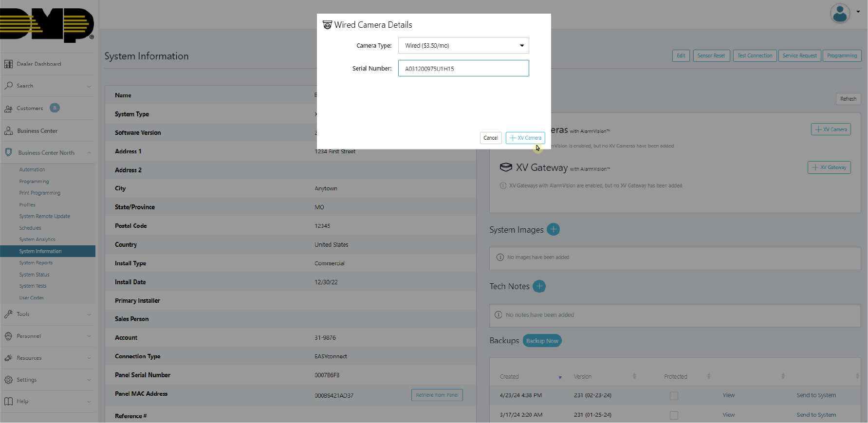
Task: Add a tech note with plus icon
Action: (x=539, y=286)
